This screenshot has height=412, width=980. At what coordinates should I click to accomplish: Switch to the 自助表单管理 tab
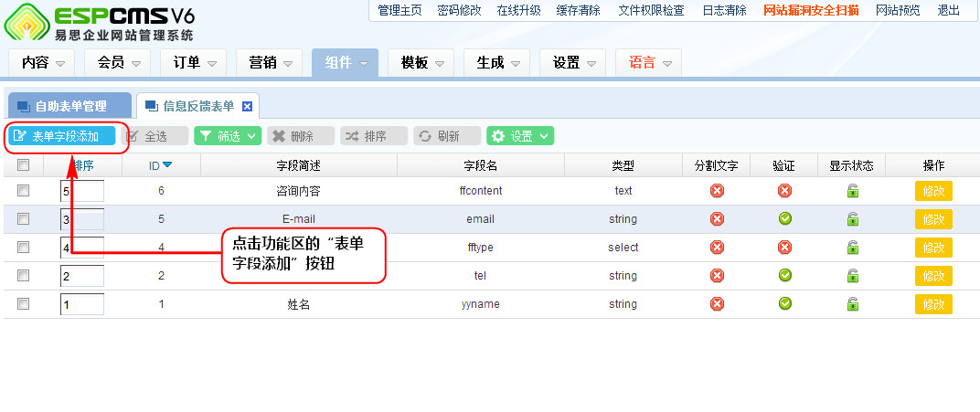click(69, 106)
